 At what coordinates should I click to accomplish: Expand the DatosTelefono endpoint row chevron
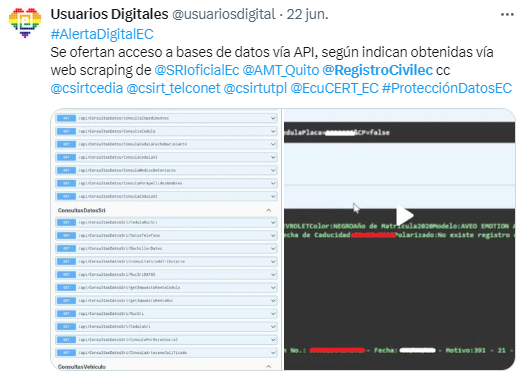273,236
